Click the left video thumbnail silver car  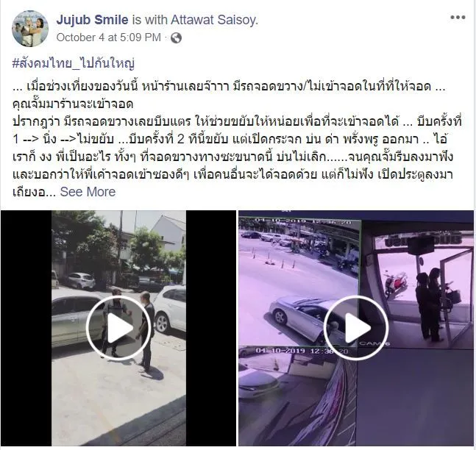coord(77,317)
